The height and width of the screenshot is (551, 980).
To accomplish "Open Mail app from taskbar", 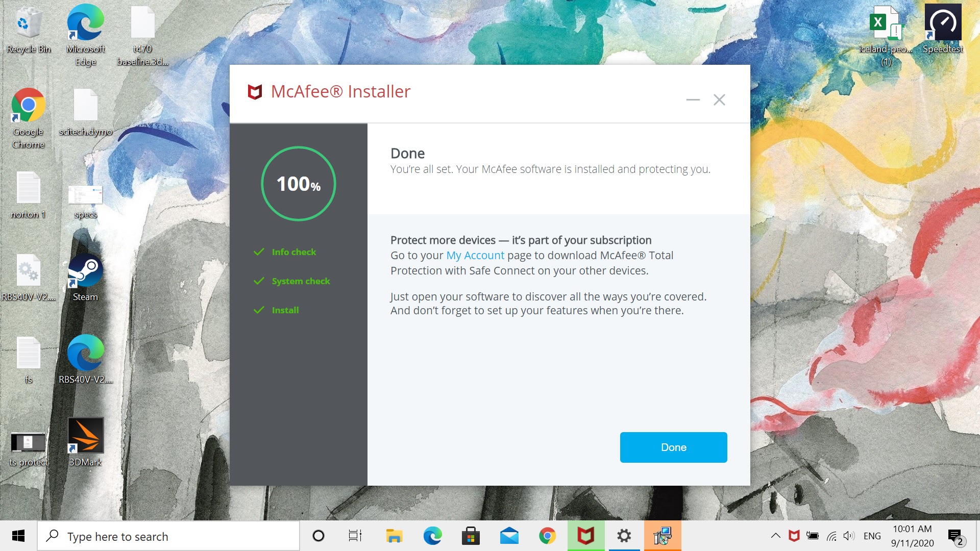I will 509,536.
